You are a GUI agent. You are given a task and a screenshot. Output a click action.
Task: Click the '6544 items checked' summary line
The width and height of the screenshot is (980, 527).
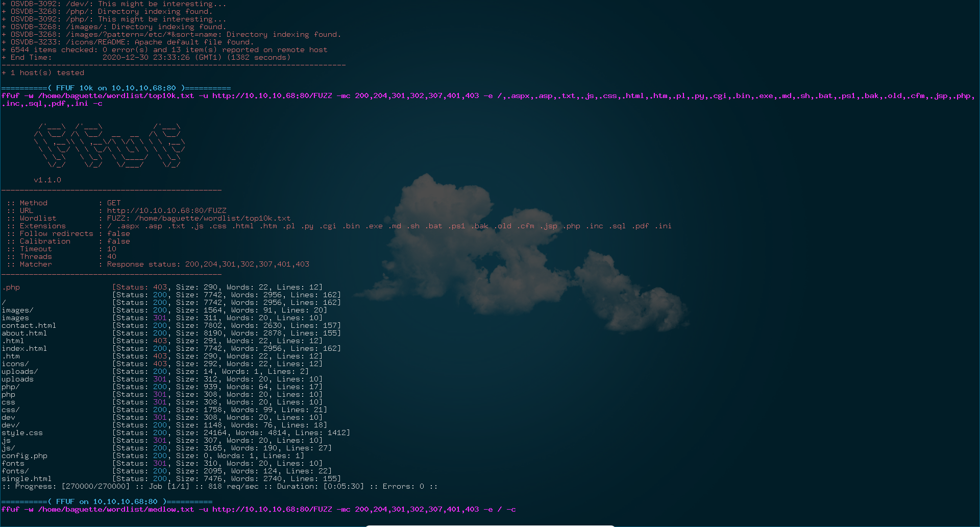164,50
